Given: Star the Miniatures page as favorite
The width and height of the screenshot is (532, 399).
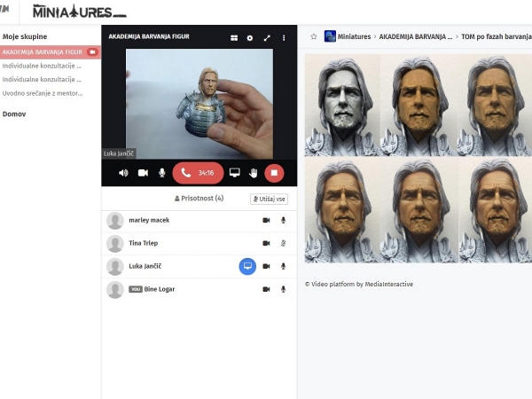Looking at the screenshot, I should click(313, 36).
